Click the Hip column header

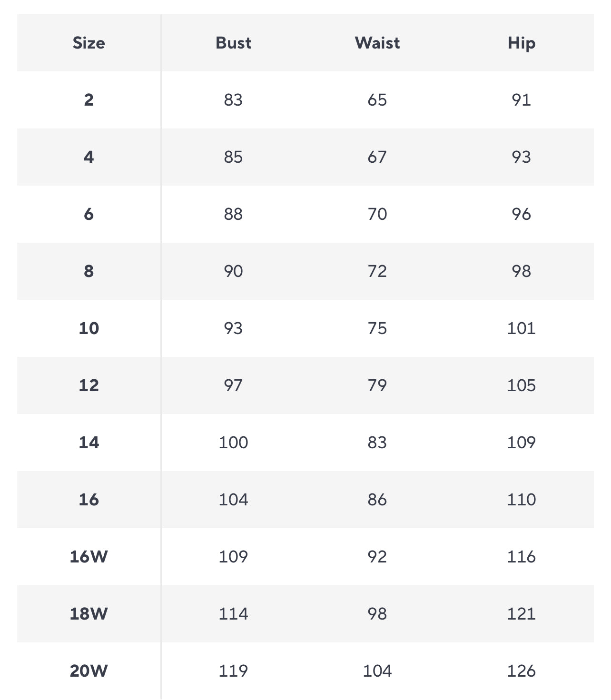(x=522, y=43)
